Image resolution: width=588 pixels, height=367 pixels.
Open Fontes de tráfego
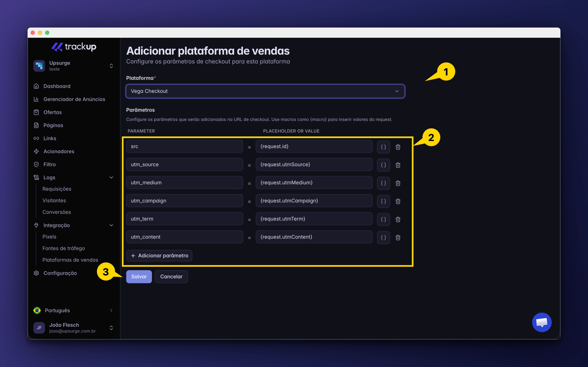(x=64, y=248)
